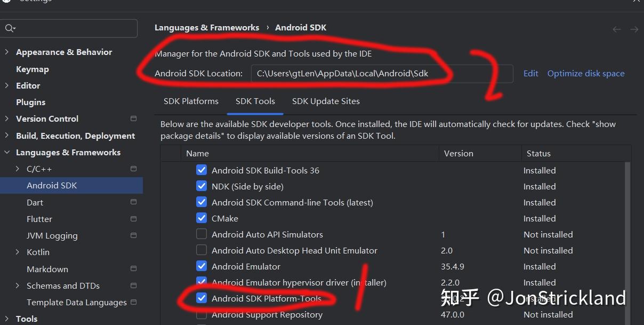Select Dart under Languages & Frameworks
Viewport: 644px width, 325px height.
click(x=35, y=202)
